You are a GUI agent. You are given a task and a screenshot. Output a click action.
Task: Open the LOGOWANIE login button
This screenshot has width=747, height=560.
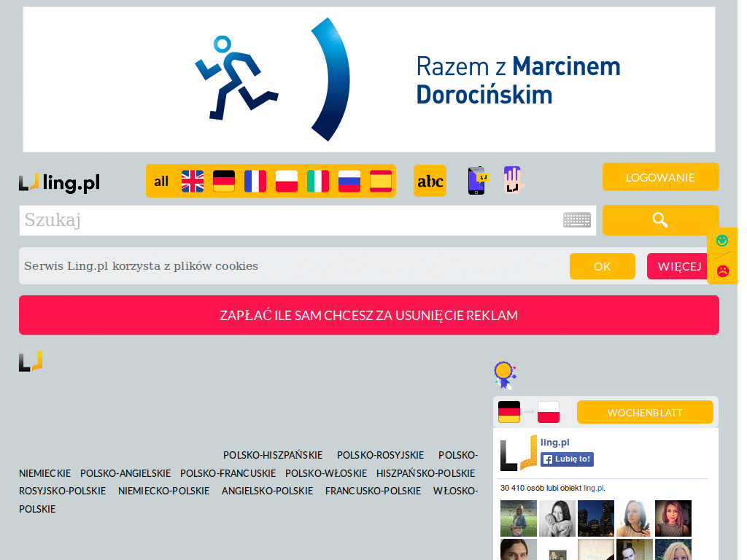pos(660,177)
